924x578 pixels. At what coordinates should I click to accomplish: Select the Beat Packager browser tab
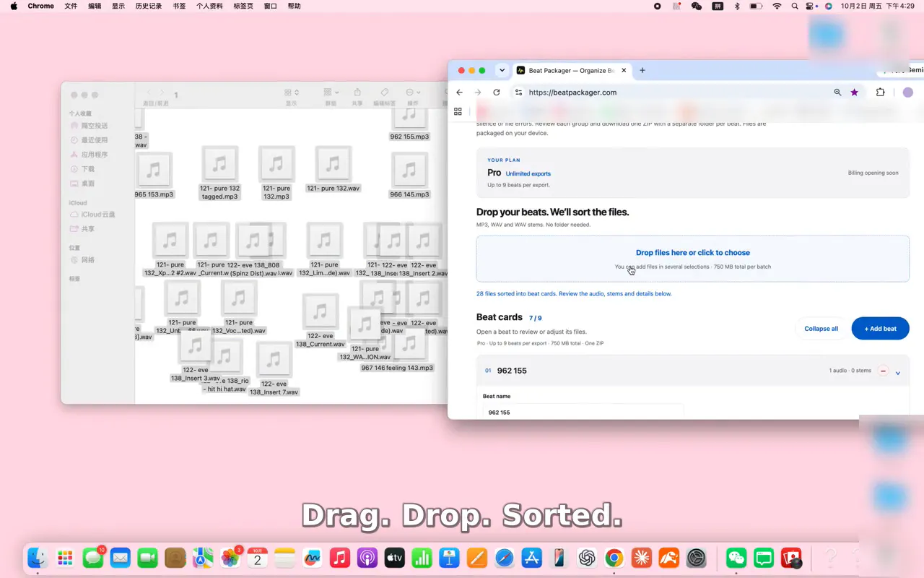coord(570,70)
